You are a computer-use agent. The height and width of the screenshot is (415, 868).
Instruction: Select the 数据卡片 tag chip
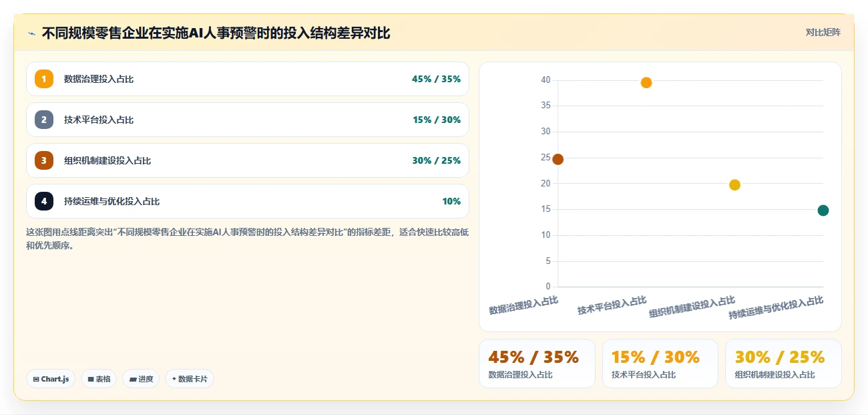tap(190, 379)
